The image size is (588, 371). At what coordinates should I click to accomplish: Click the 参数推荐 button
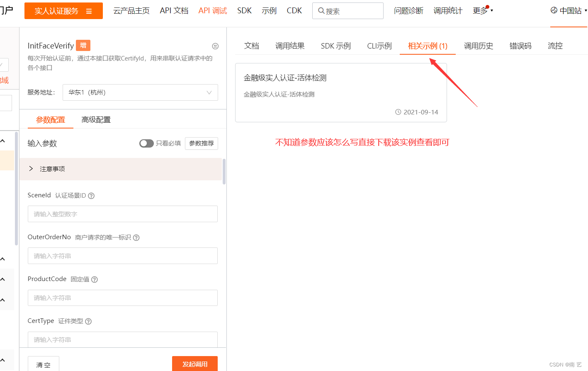[202, 143]
